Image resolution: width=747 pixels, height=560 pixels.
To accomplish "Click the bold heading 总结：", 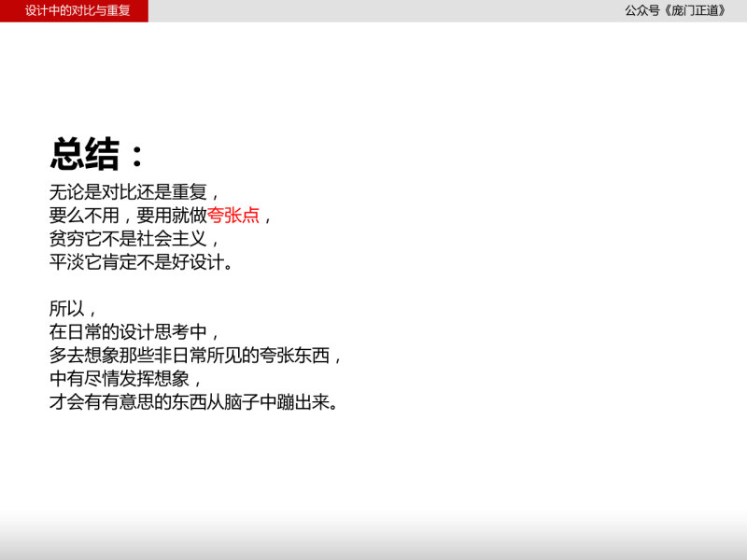I will coord(97,154).
